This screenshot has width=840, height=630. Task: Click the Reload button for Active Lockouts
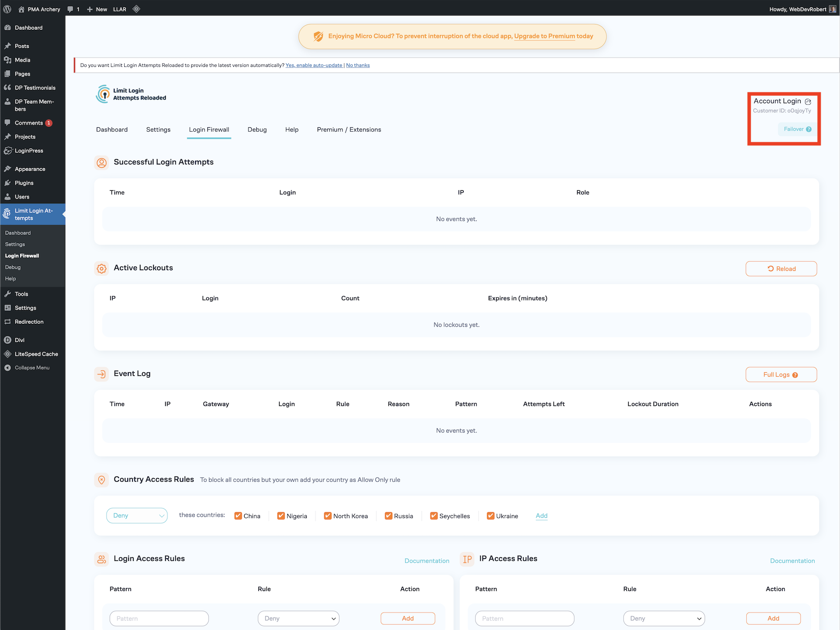pyautogui.click(x=781, y=269)
